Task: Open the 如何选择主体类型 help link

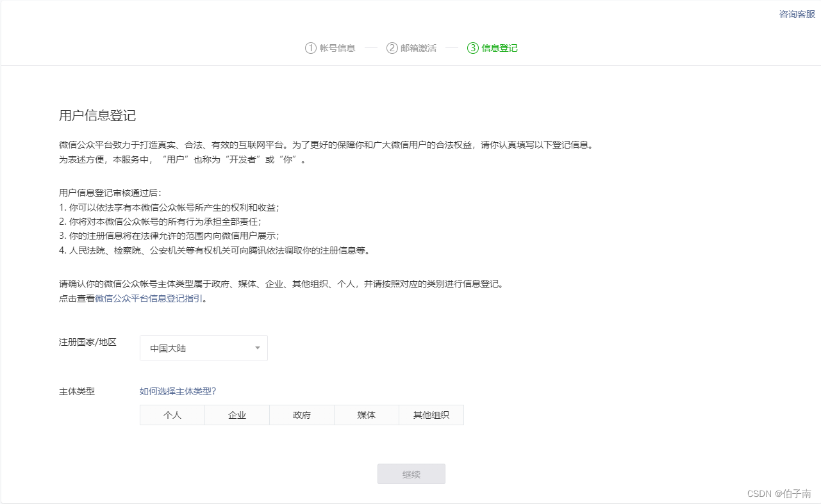Action: pyautogui.click(x=176, y=391)
